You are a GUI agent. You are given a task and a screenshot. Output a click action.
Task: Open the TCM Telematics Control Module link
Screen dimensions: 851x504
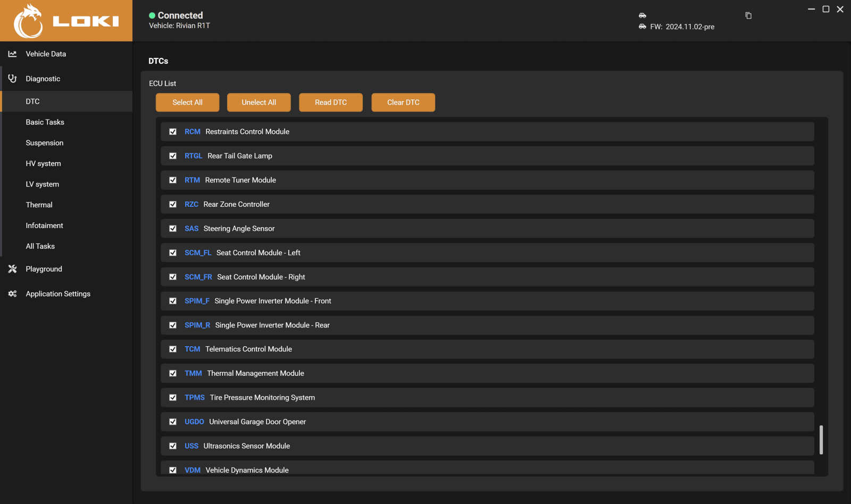[x=192, y=349]
